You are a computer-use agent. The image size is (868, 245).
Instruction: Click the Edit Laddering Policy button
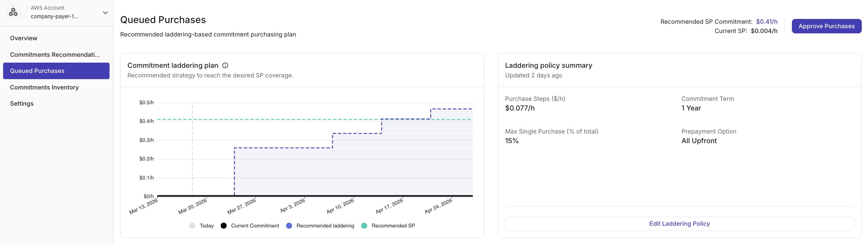point(679,223)
